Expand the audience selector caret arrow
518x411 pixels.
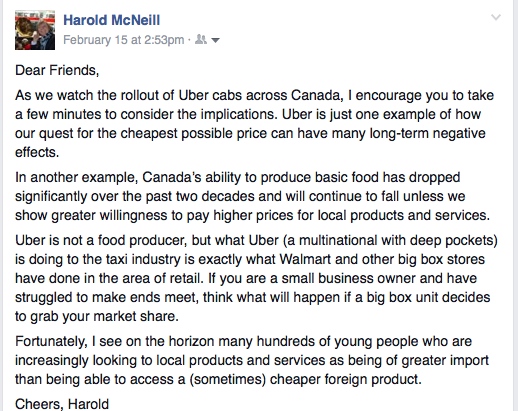[216, 40]
